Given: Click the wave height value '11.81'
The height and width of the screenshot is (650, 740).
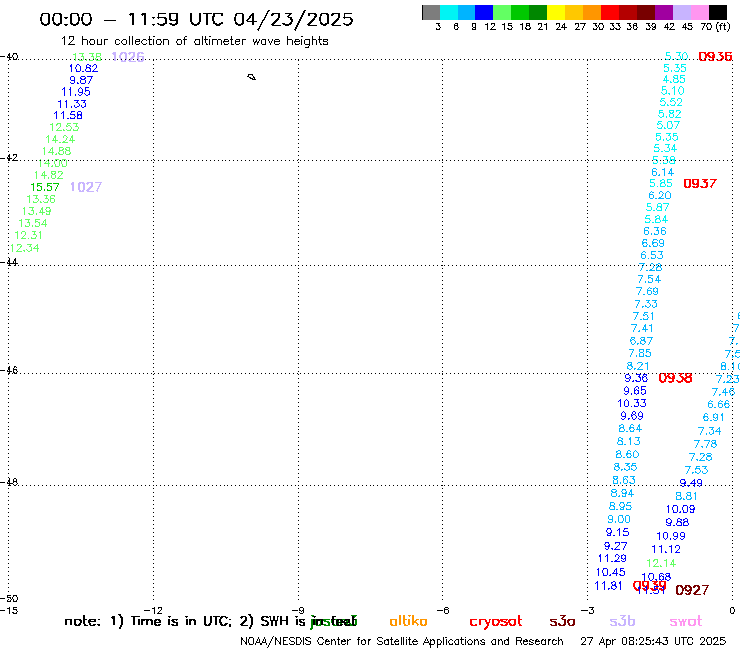Looking at the screenshot, I should point(608,586).
